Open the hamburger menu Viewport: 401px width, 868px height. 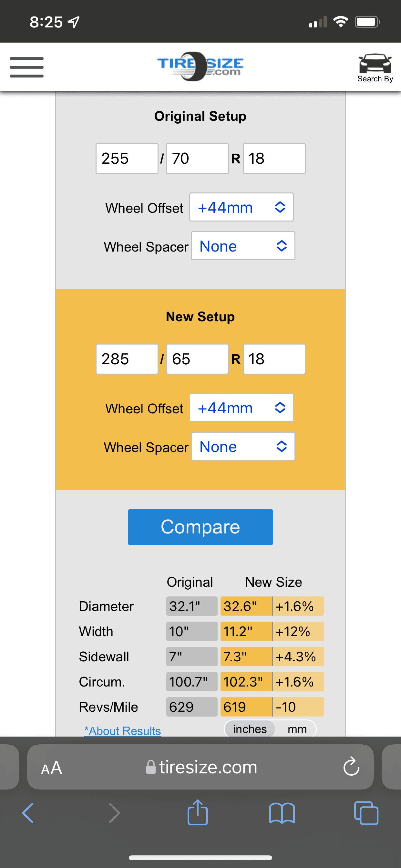click(26, 67)
